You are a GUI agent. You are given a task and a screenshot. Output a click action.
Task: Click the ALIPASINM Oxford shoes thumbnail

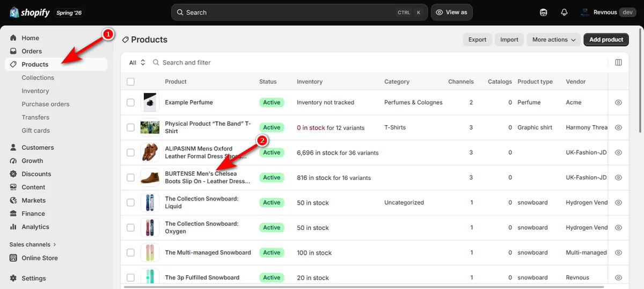[150, 153]
